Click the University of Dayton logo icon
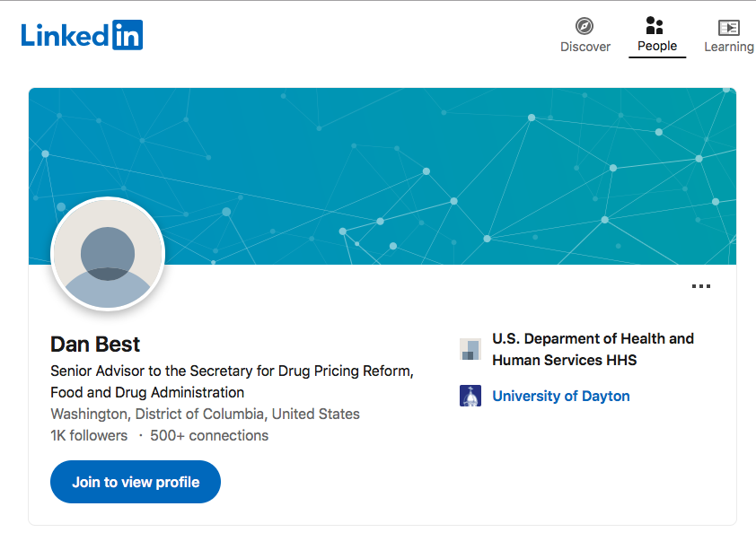756x550 pixels. point(470,396)
